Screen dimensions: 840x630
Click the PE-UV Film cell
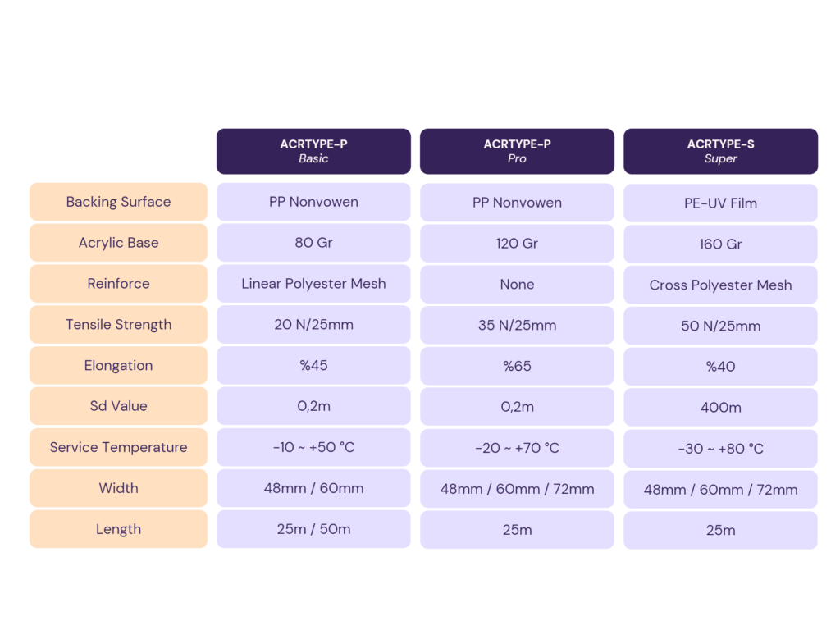[x=720, y=203]
